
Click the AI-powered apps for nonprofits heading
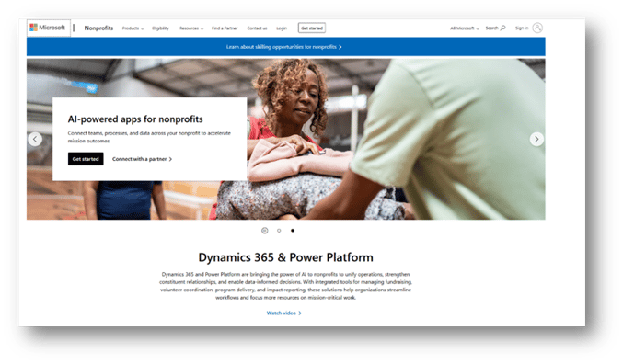(135, 119)
